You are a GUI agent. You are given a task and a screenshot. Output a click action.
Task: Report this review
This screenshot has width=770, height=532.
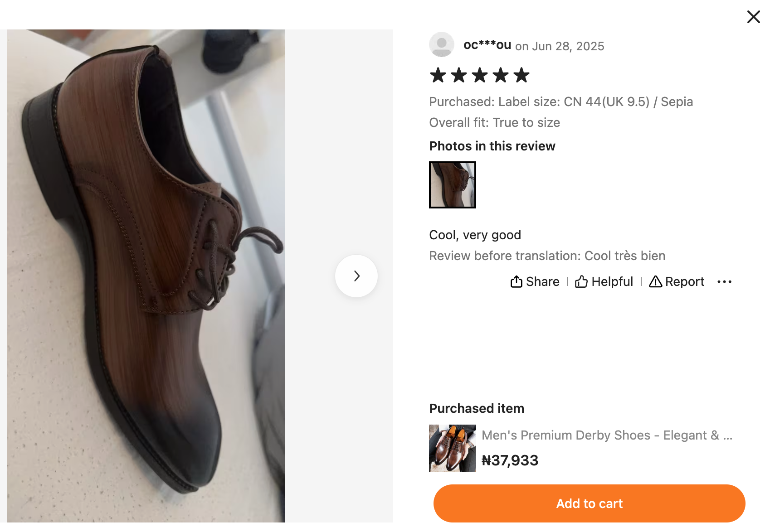677,282
